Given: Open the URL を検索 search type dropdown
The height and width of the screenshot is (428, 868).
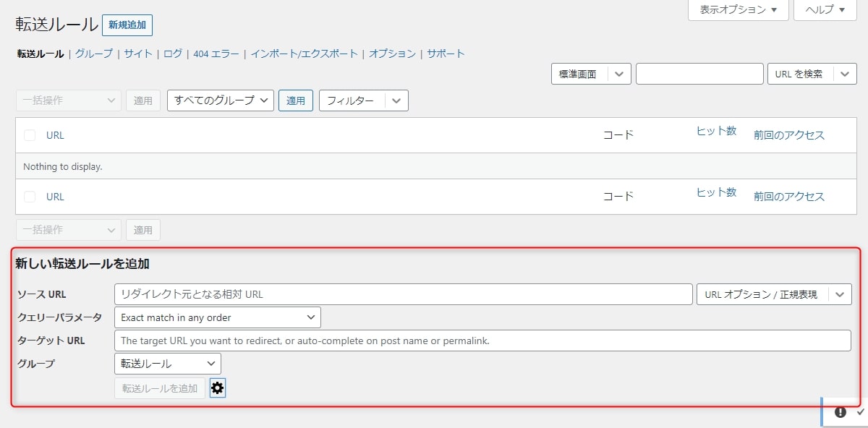Looking at the screenshot, I should (x=812, y=74).
